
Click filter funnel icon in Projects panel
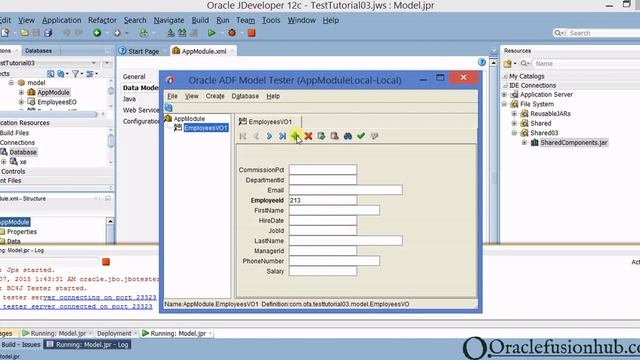pos(76,73)
